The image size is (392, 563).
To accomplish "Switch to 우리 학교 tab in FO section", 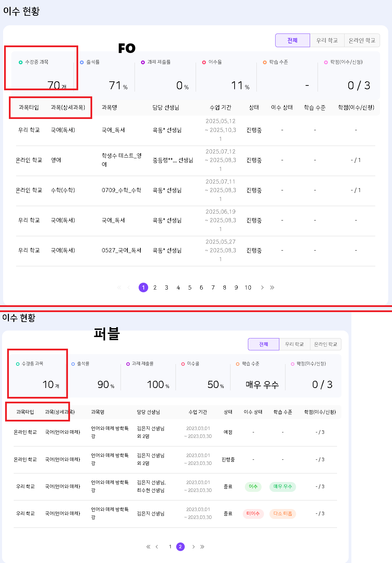I will coord(327,40).
